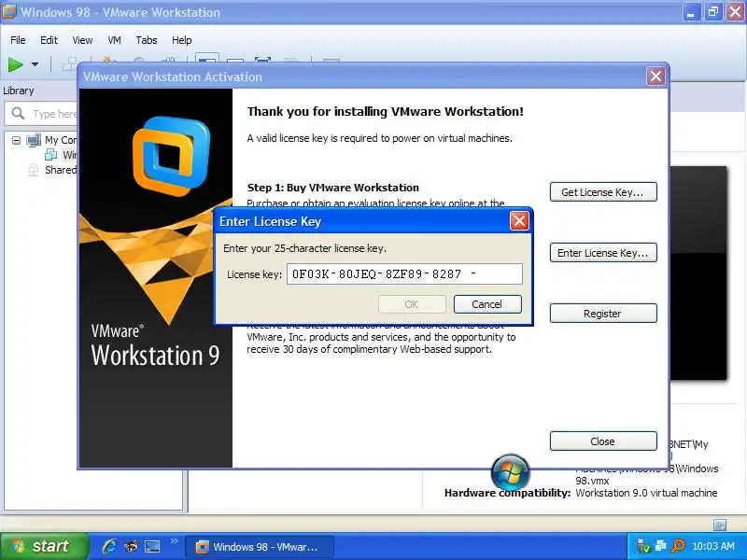Click the Workstation 9.0 virtual machine text
Image resolution: width=747 pixels, height=560 pixels.
[x=646, y=493]
